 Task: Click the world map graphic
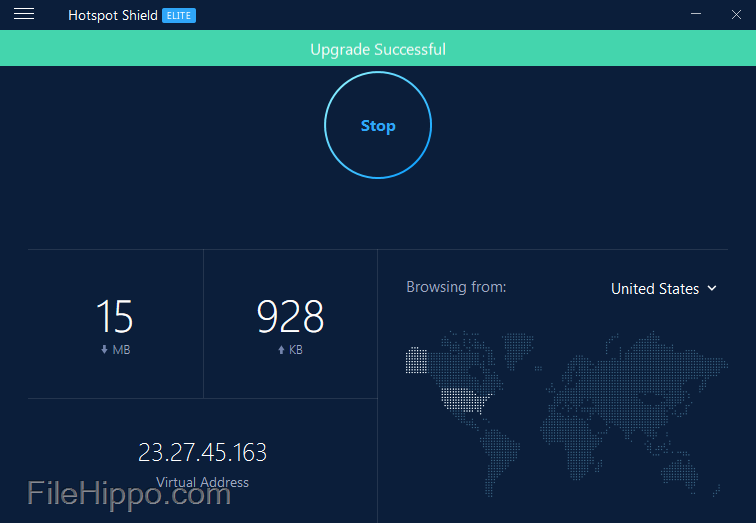pos(567,414)
